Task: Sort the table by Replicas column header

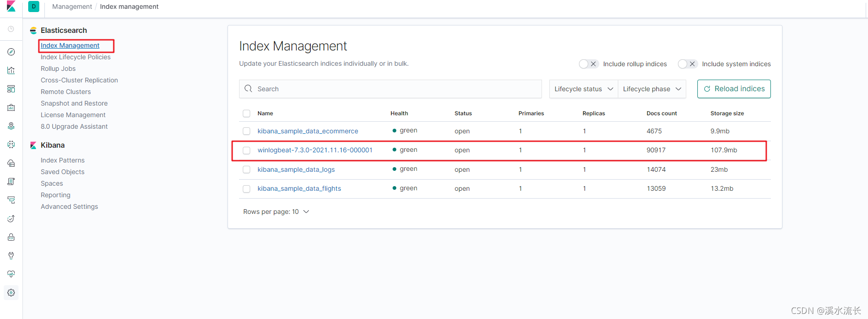Action: pyautogui.click(x=594, y=113)
